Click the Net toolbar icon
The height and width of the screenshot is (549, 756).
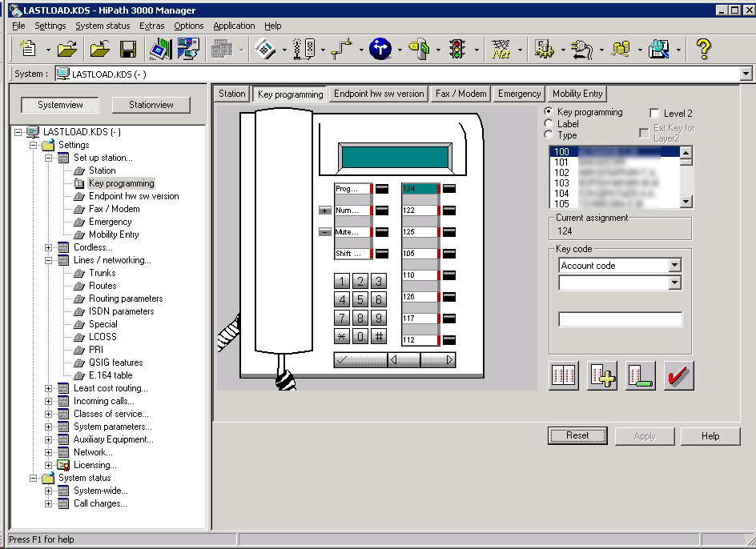point(501,49)
